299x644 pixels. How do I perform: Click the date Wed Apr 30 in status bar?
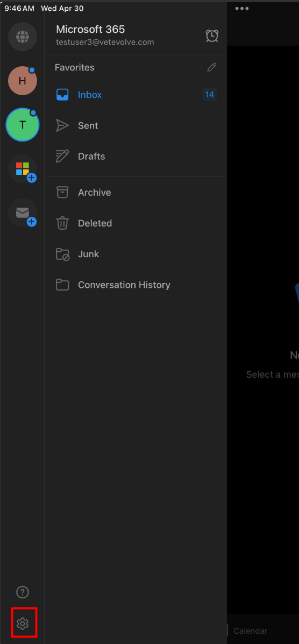[62, 8]
